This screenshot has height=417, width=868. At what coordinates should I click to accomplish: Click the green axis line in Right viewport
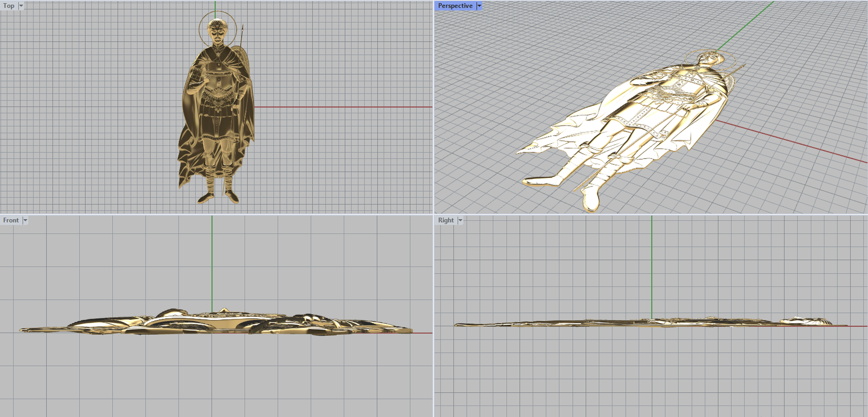(x=652, y=266)
